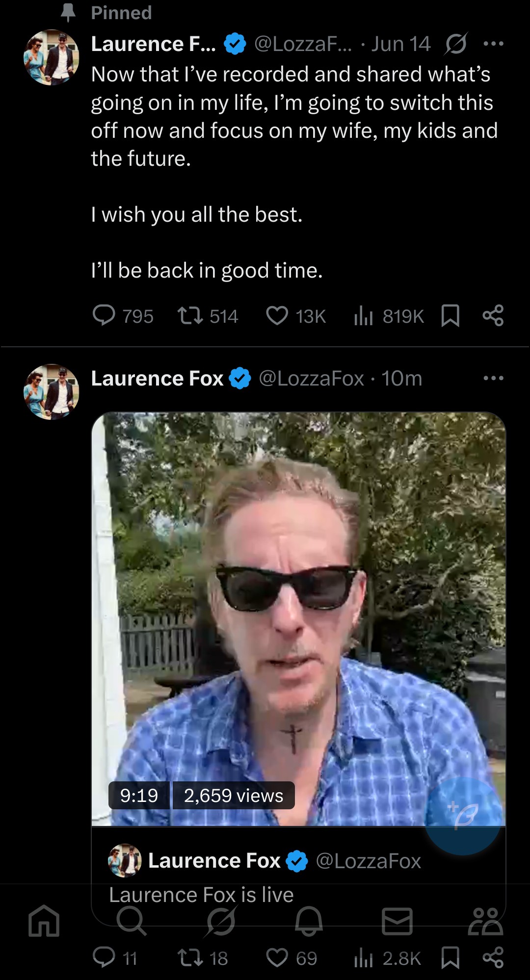530x980 pixels.
Task: Open the Grok tab in bottom navigation
Action: (x=220, y=921)
